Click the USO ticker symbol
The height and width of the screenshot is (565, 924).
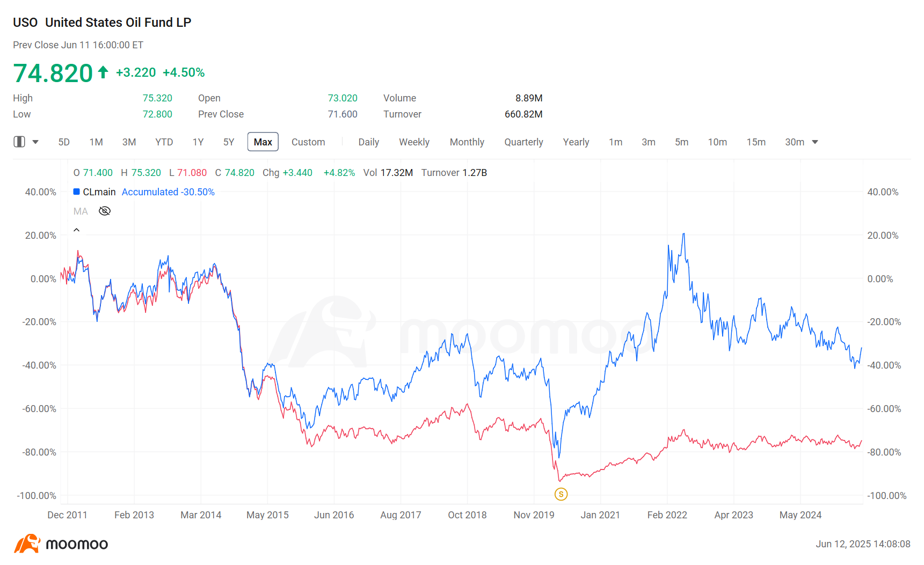25,23
